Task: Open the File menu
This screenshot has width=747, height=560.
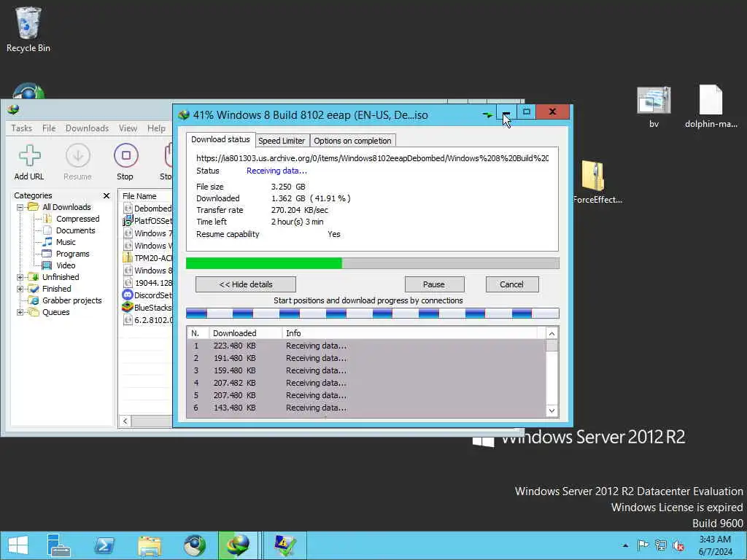Action: pyautogui.click(x=49, y=128)
